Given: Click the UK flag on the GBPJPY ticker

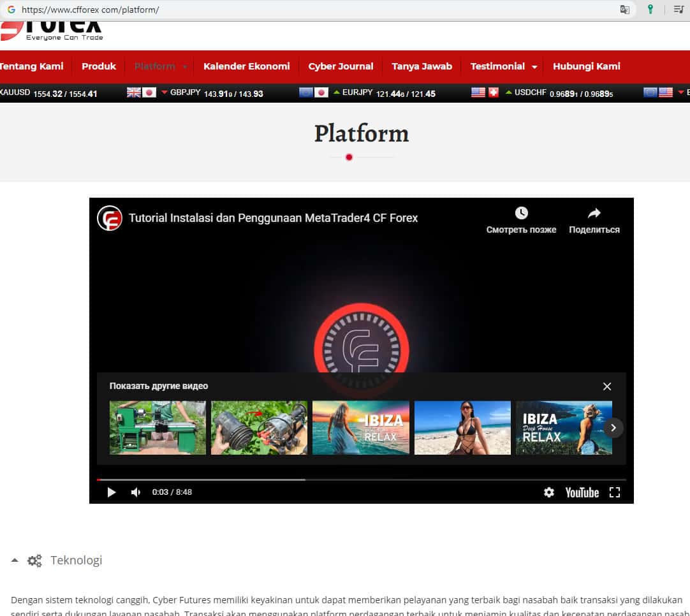Looking at the screenshot, I should 134,92.
